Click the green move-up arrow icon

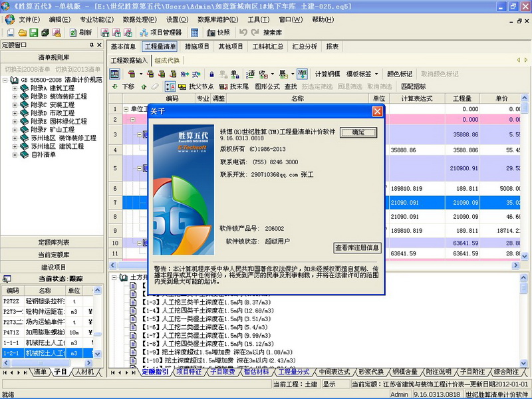[x=144, y=87]
